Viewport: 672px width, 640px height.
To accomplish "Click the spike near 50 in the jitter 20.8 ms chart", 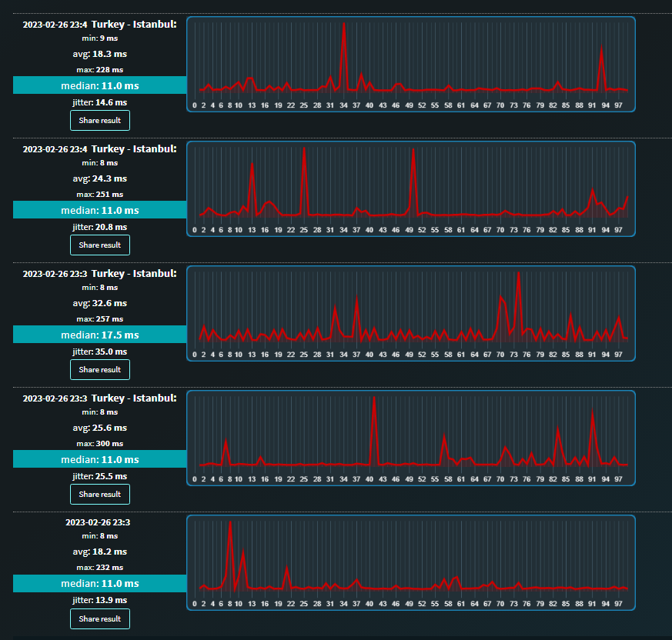I will click(413, 151).
